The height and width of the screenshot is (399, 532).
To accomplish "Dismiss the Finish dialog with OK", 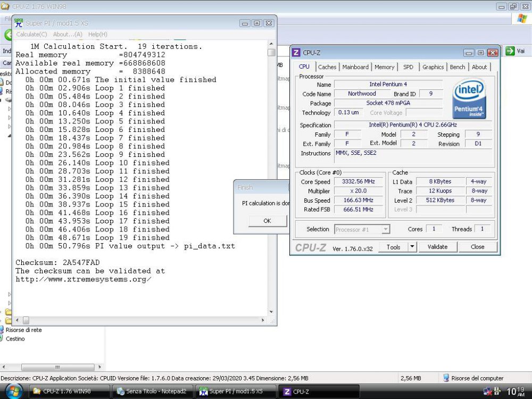I will pos(267,220).
